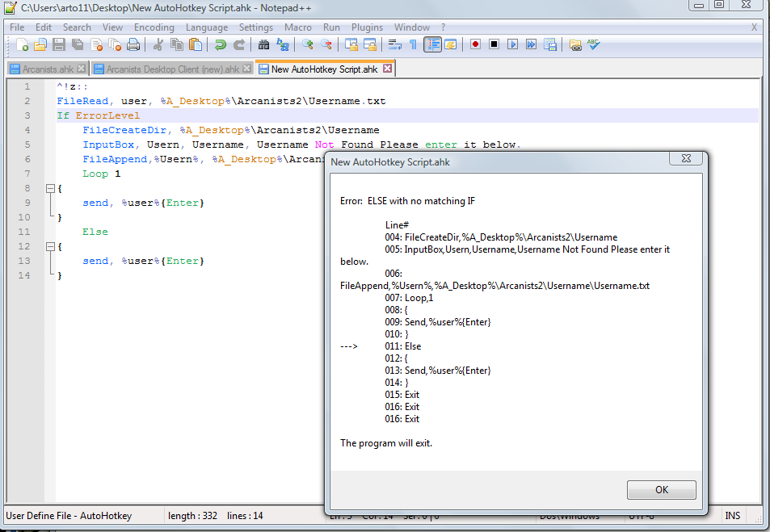Open the Edit menu
This screenshot has width=770, height=532.
[x=43, y=27]
